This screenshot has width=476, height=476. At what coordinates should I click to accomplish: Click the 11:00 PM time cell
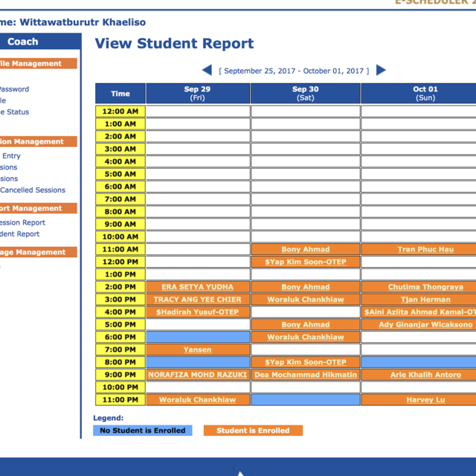point(120,399)
